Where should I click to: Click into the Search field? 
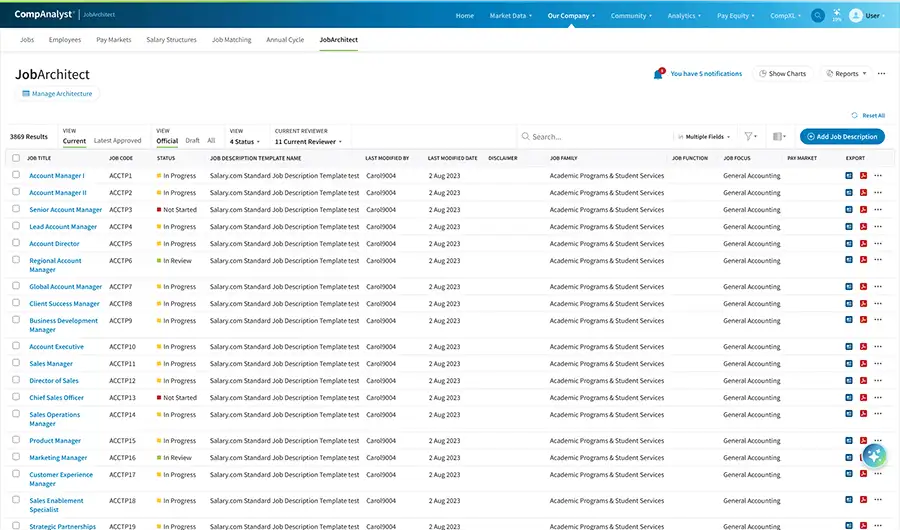coord(597,137)
